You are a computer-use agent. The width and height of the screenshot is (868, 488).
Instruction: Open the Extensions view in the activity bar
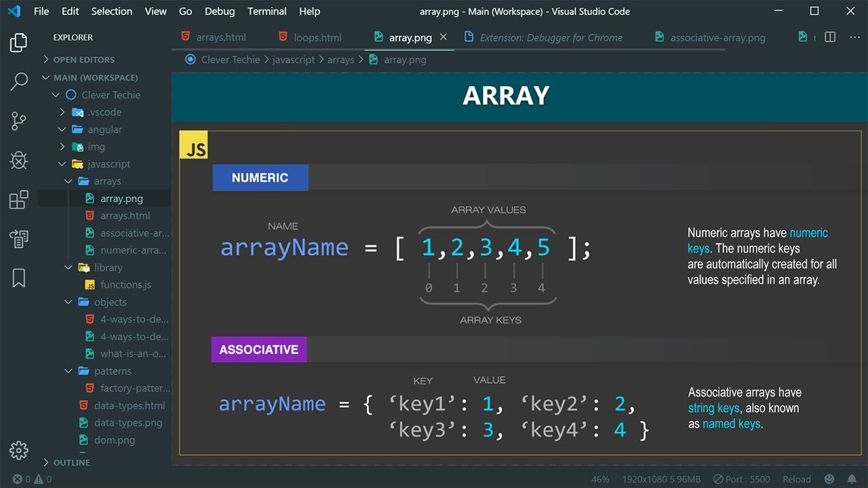pyautogui.click(x=18, y=199)
